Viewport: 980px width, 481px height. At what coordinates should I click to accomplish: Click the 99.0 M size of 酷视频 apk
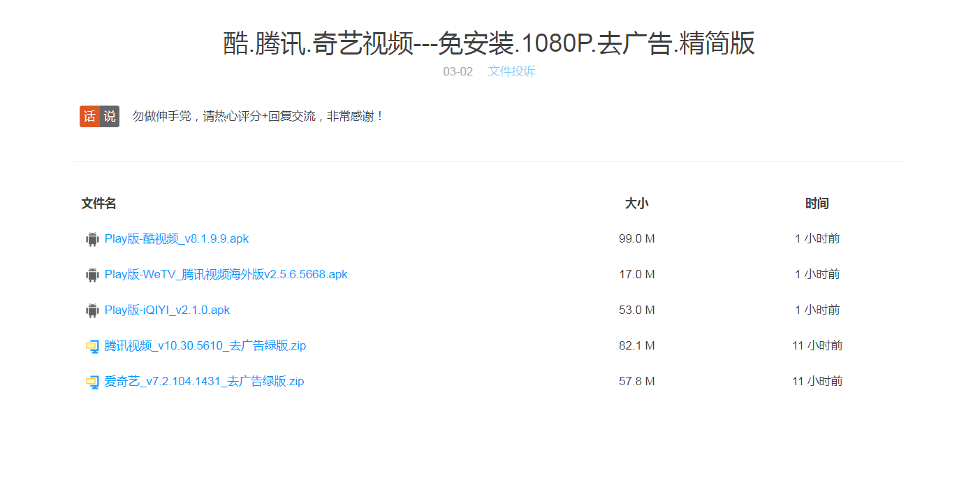tap(636, 238)
